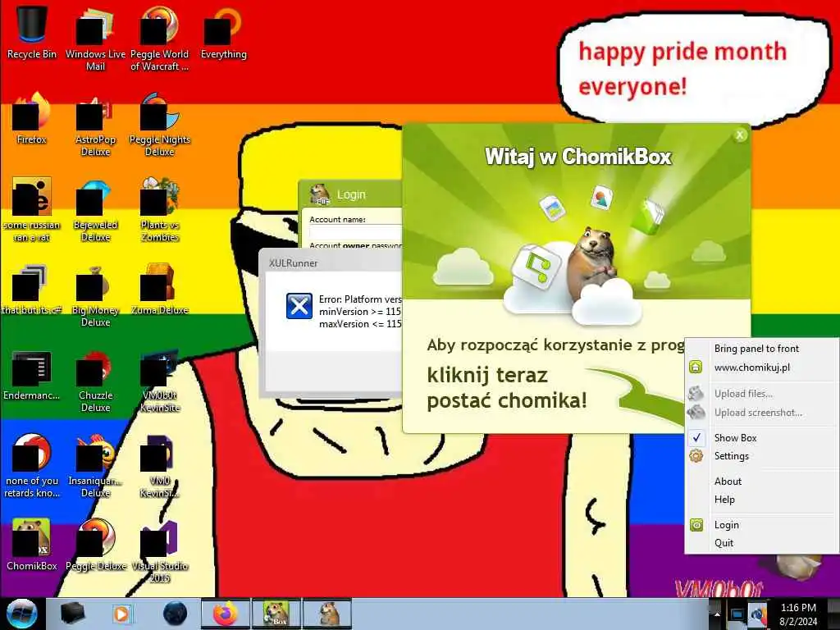Viewport: 840px width, 630px height.
Task: Open Windows Live Mail desktop icon
Action: coord(95,38)
